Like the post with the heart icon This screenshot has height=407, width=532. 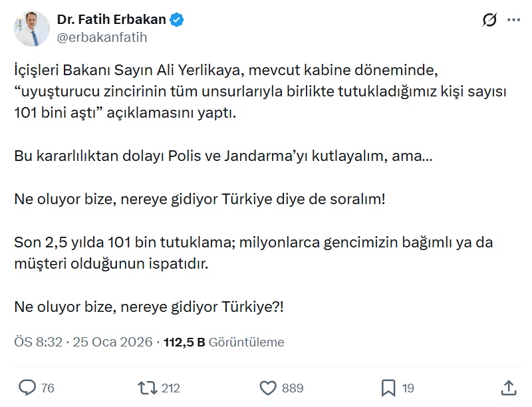pyautogui.click(x=267, y=387)
